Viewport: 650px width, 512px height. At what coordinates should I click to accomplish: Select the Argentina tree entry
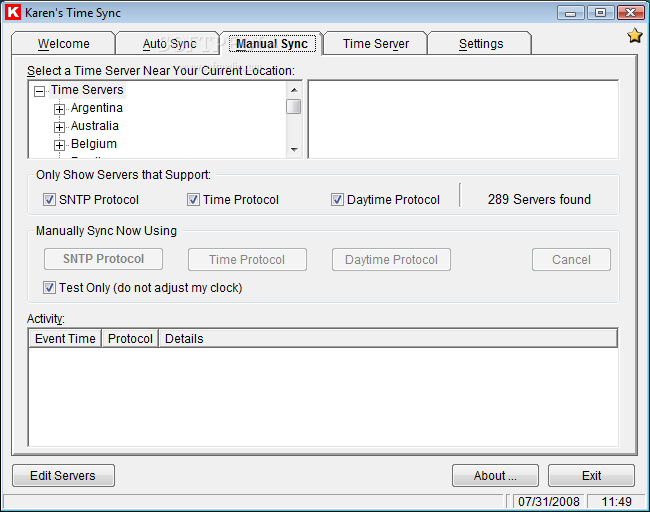[97, 108]
